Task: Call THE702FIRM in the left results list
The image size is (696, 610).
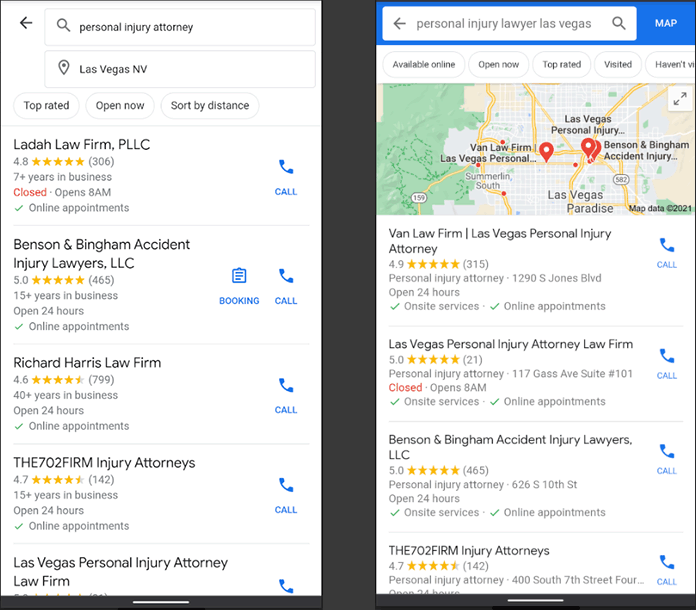Action: (286, 495)
